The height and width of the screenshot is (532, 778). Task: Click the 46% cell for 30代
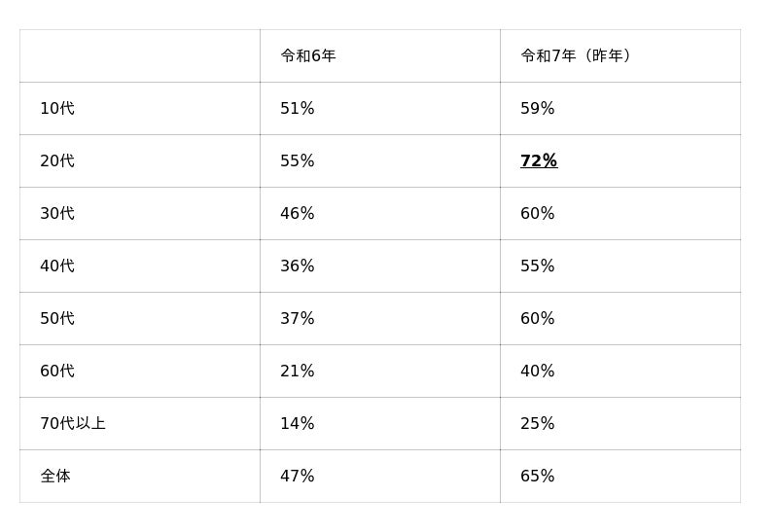pos(298,214)
